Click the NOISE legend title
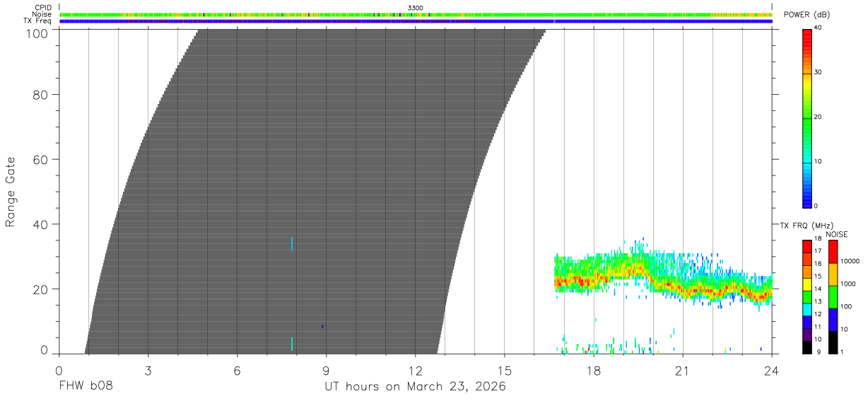The width and height of the screenshot is (868, 401). (837, 234)
